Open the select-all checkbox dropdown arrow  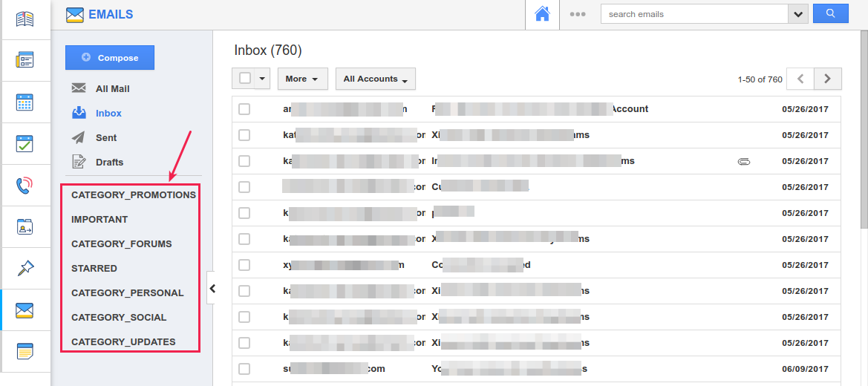pos(262,79)
